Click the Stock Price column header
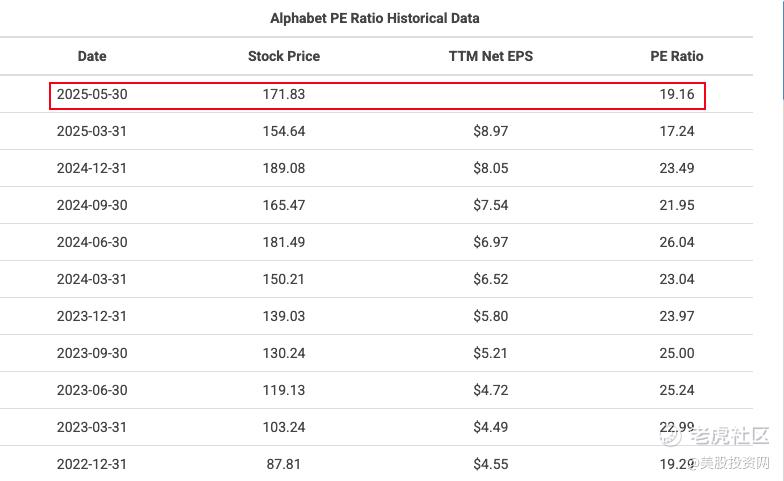The width and height of the screenshot is (784, 481). [x=284, y=56]
